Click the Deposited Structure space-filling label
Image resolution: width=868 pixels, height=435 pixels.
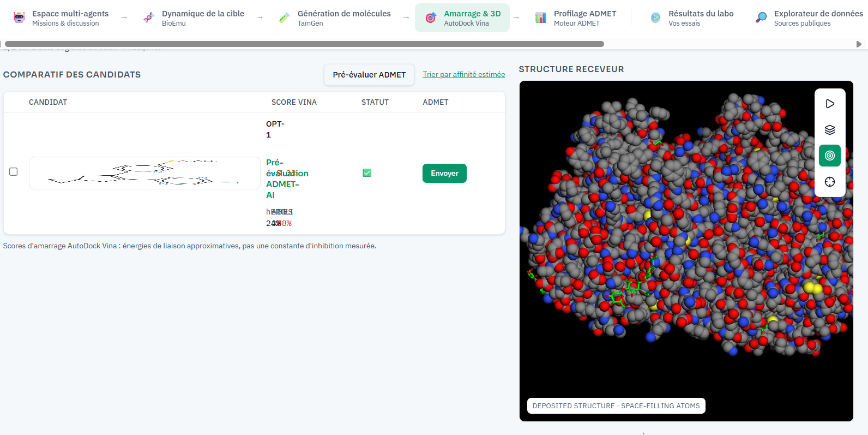click(616, 406)
